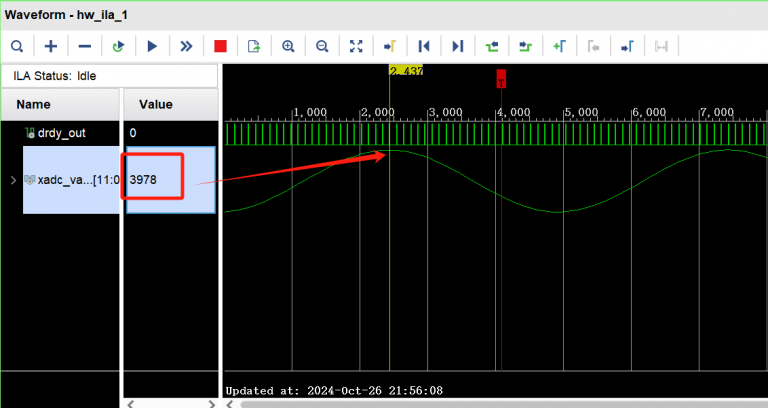Click the plus add probe icon
This screenshot has height=408, width=768.
[x=51, y=46]
